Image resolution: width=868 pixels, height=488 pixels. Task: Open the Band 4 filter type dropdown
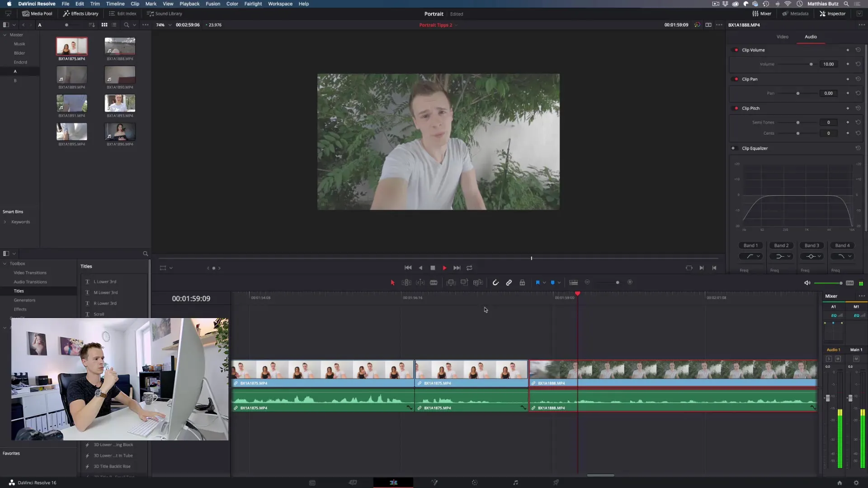point(842,256)
